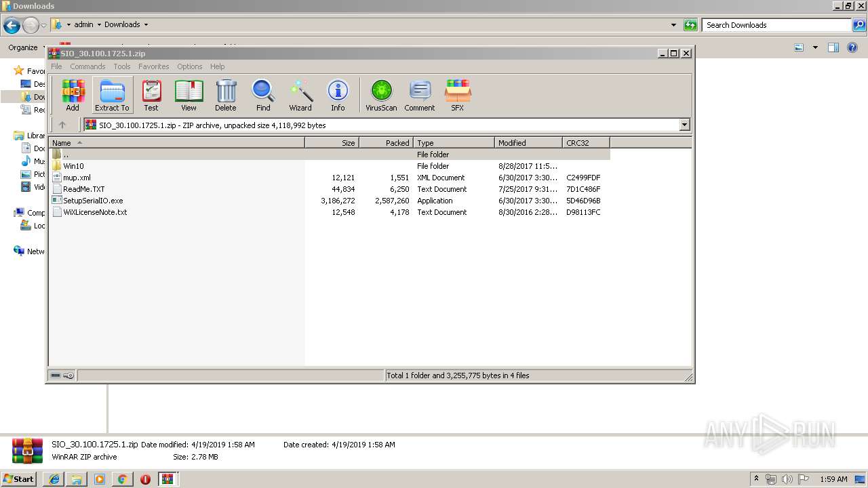Sort by the Type column header
Viewport: 868px width, 488px height.
tap(454, 143)
